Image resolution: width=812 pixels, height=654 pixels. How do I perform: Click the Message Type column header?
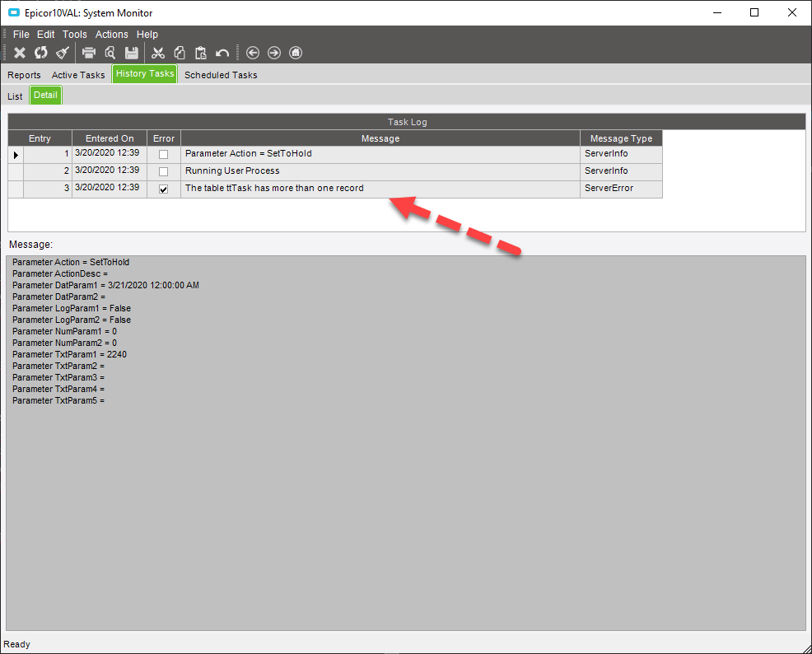[621, 138]
